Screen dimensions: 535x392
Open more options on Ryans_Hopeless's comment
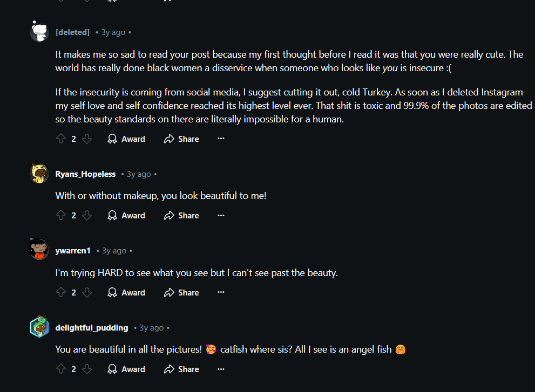[x=221, y=216]
